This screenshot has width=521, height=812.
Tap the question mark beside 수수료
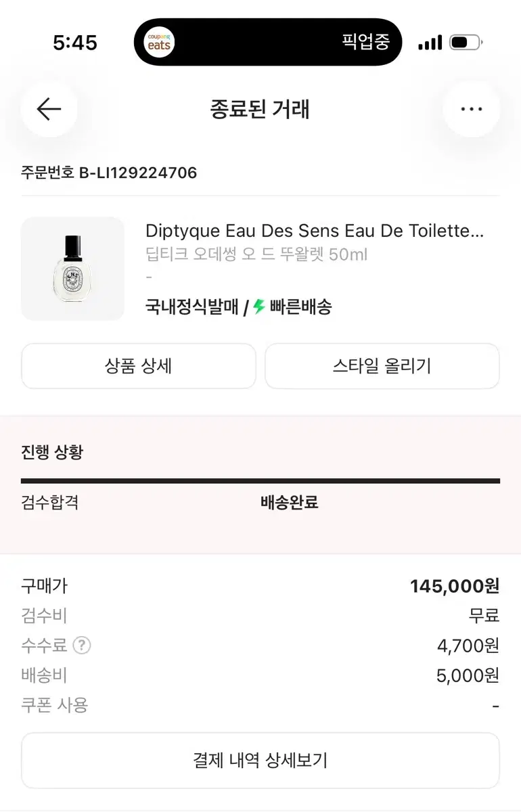81,646
